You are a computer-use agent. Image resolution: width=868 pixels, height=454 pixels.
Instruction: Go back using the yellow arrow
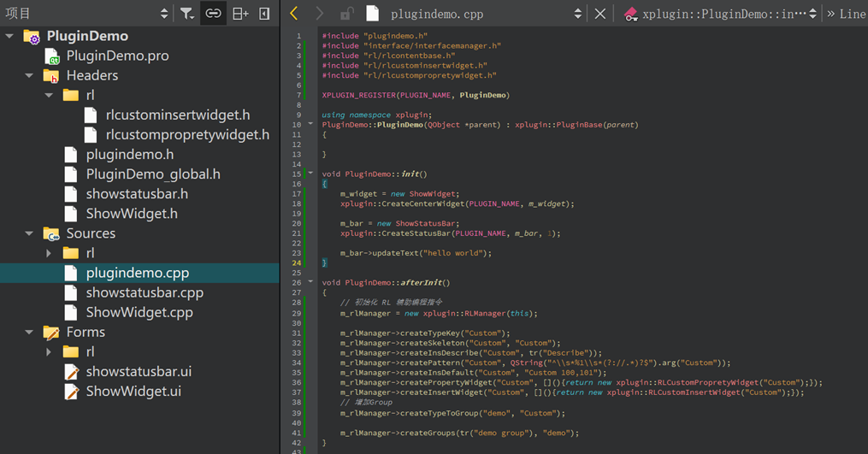pos(294,14)
